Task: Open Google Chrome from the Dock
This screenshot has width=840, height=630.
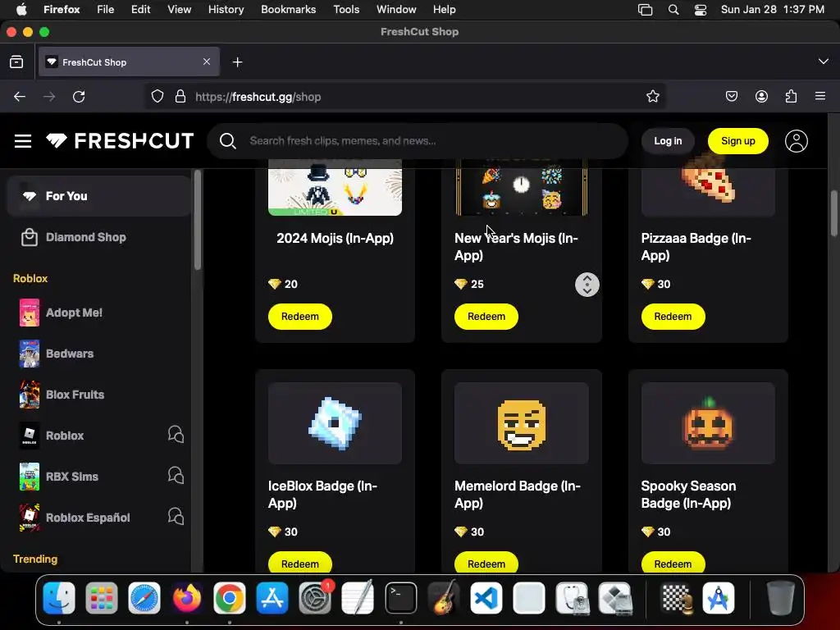Action: coord(230,598)
